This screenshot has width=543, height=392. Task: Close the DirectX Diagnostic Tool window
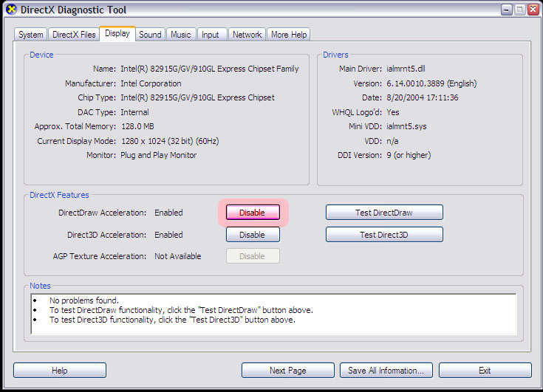click(x=531, y=10)
